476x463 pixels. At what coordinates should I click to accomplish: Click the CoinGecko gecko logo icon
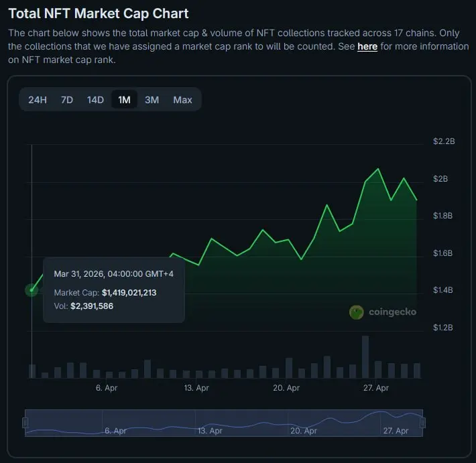357,312
